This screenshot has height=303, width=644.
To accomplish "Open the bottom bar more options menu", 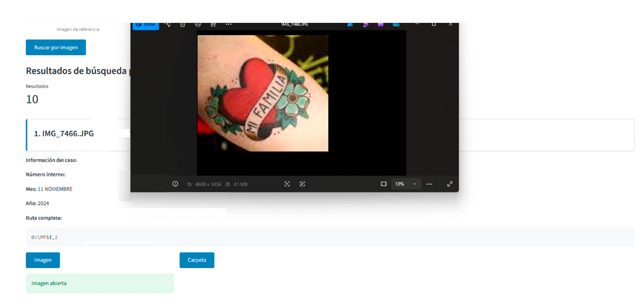I will click(429, 184).
